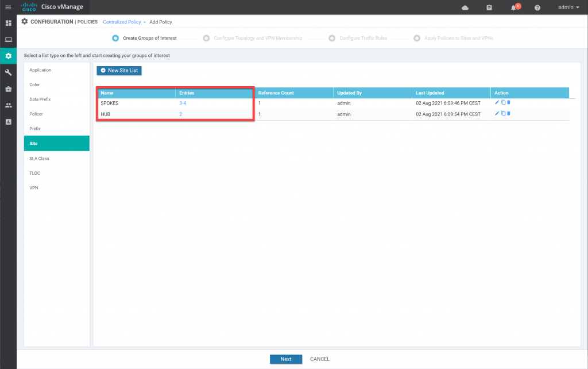Copy the HUB site list
Screen dimensions: 588x369
click(504, 113)
